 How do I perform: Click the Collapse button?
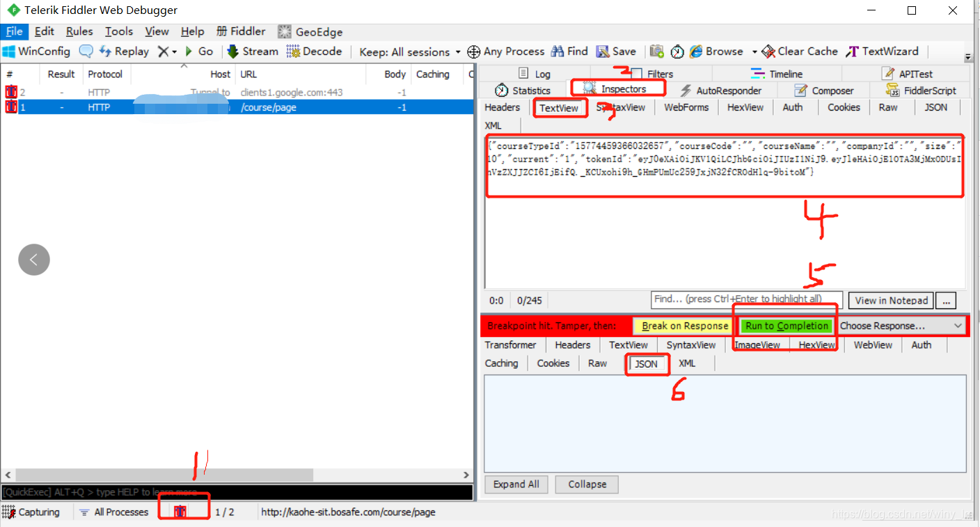click(587, 485)
